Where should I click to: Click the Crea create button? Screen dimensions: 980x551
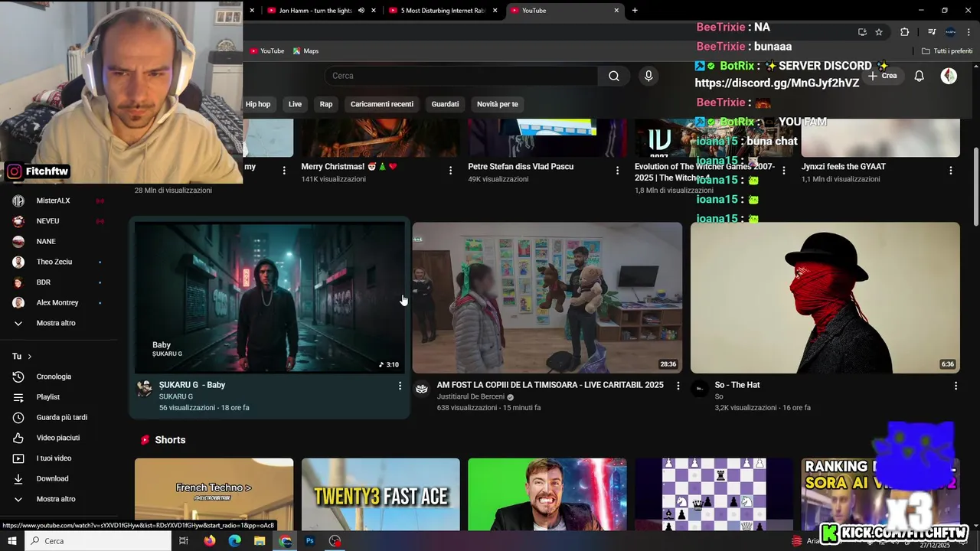pyautogui.click(x=883, y=76)
